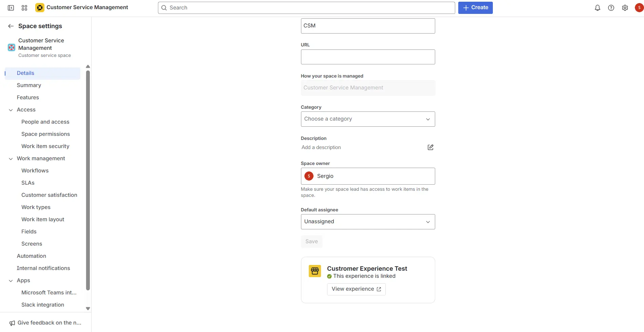This screenshot has height=332, width=644.
Task: Open the Workflows settings page
Action: coord(35,171)
